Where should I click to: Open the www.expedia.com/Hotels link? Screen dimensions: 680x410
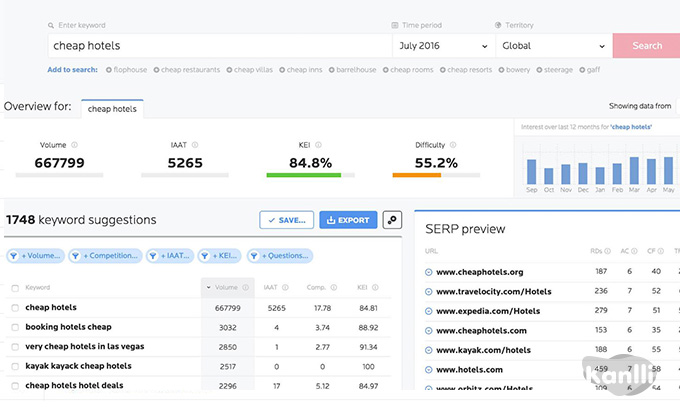488,311
